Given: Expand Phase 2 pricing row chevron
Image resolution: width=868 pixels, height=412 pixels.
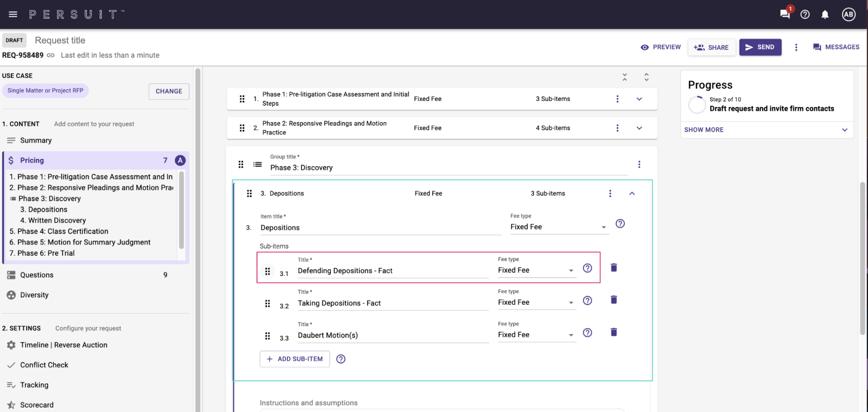Looking at the screenshot, I should (x=639, y=128).
